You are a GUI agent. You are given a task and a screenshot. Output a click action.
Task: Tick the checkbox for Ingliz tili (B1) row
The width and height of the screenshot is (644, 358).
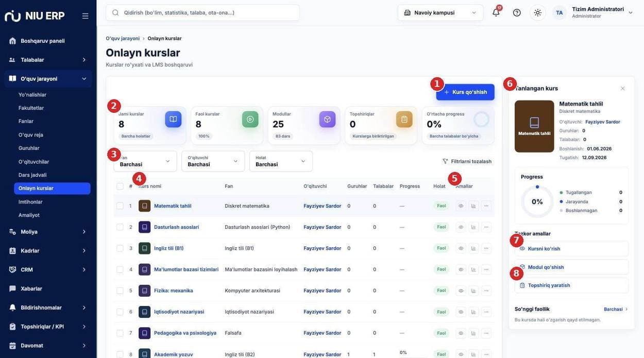click(120, 248)
